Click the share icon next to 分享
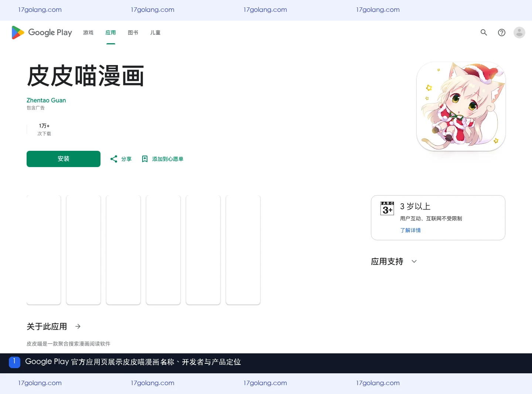 (x=114, y=159)
